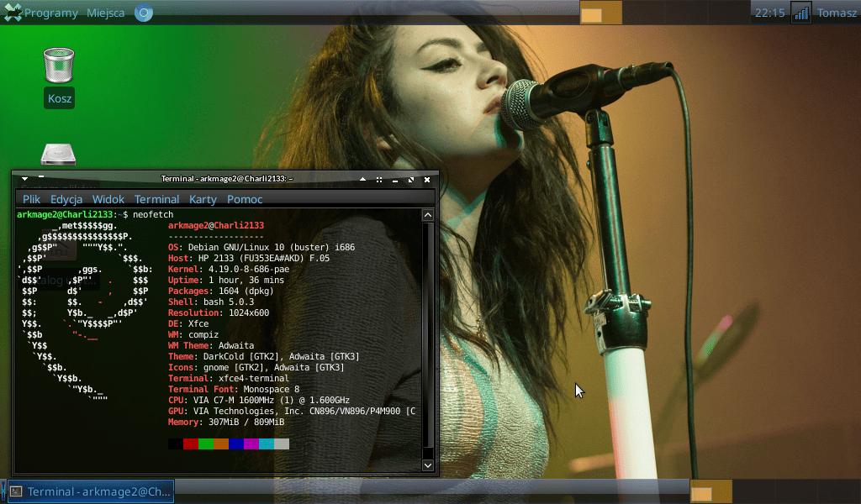This screenshot has width=861, height=504.
Task: Open the Plik menu in terminal
Action: [x=32, y=199]
